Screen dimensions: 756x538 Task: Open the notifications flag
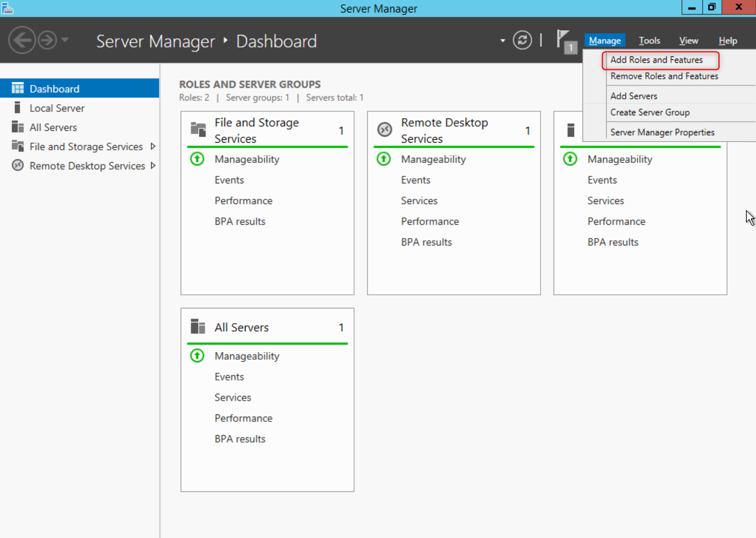(x=566, y=41)
